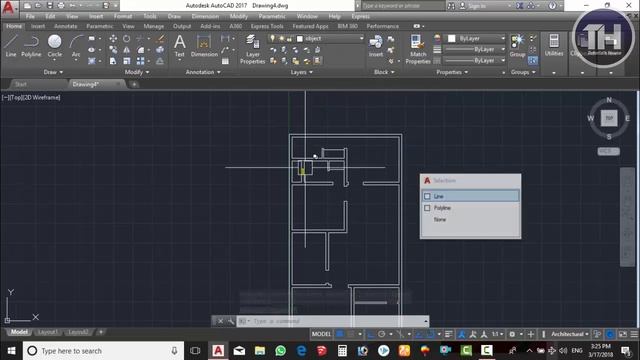640x360 pixels.
Task: Expand the Modify panel
Action: click(x=137, y=72)
